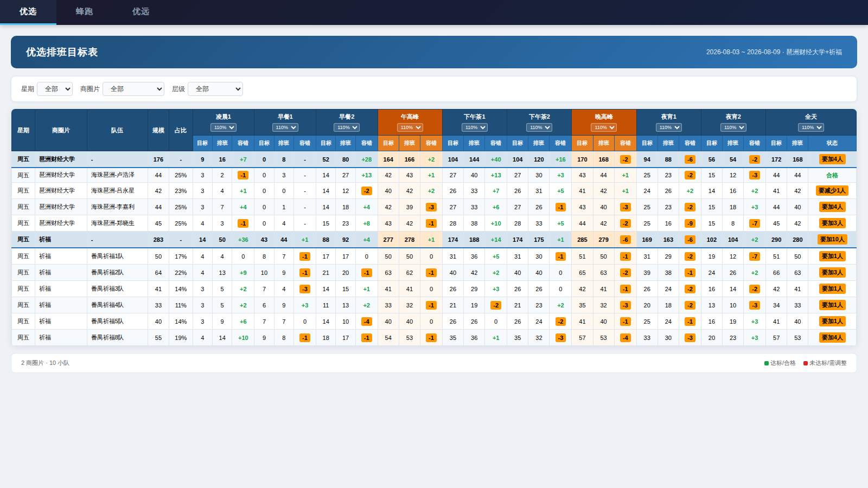Select team 海珠琶洲-郑晓生
This screenshot has height=488, width=868.
coord(113,223)
